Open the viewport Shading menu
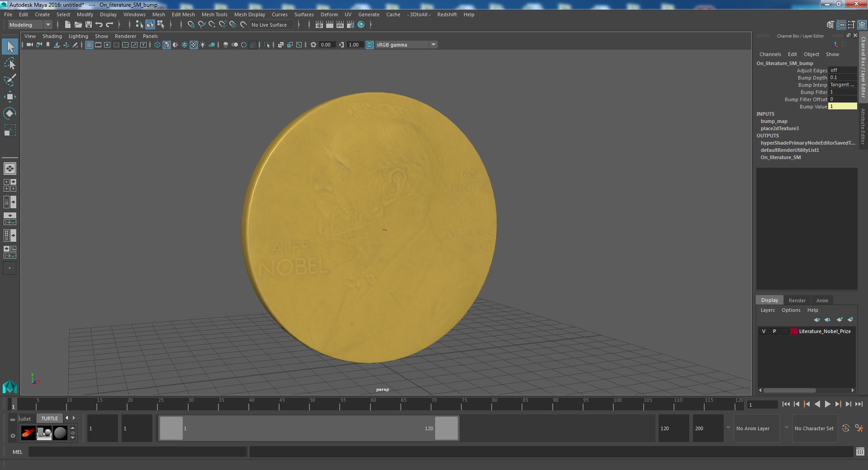 52,36
